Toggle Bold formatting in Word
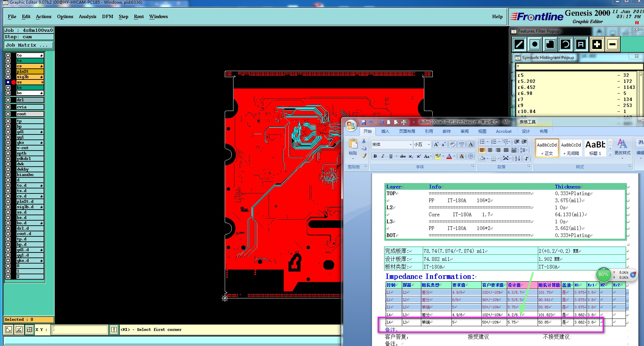 tap(375, 156)
